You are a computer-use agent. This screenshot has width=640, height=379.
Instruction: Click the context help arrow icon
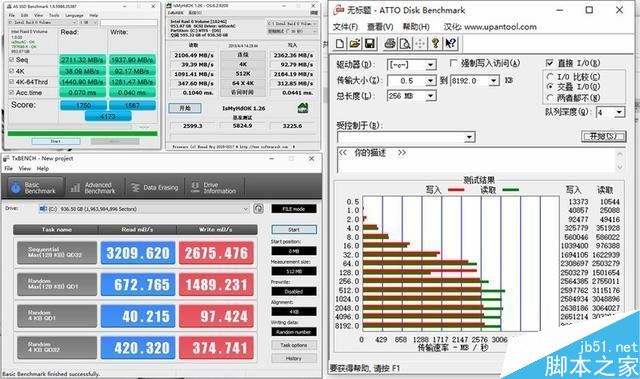(x=451, y=43)
